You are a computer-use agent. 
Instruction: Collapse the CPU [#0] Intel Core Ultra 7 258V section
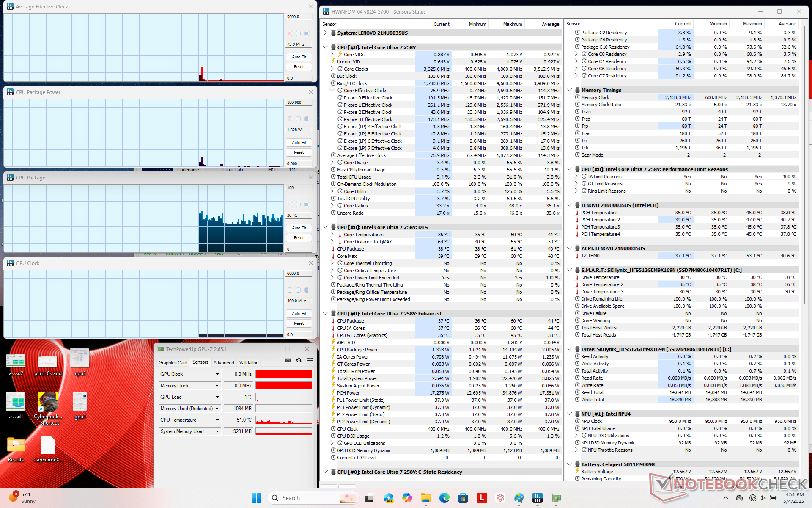point(325,47)
